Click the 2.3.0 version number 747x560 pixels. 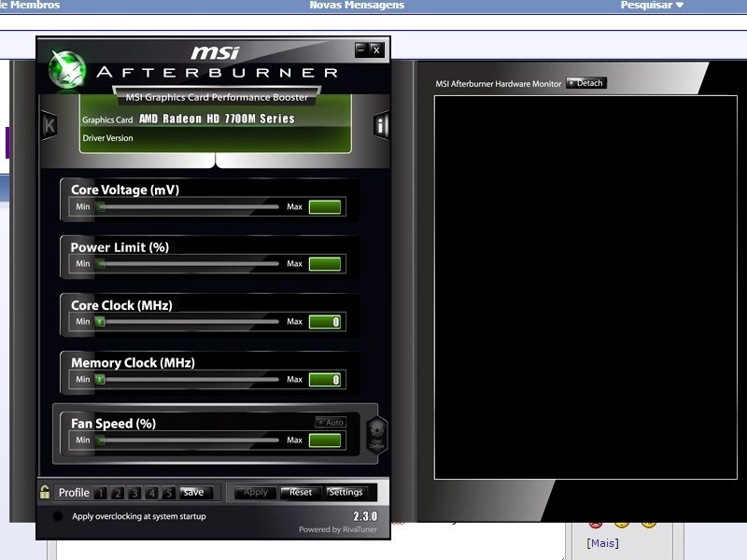365,516
